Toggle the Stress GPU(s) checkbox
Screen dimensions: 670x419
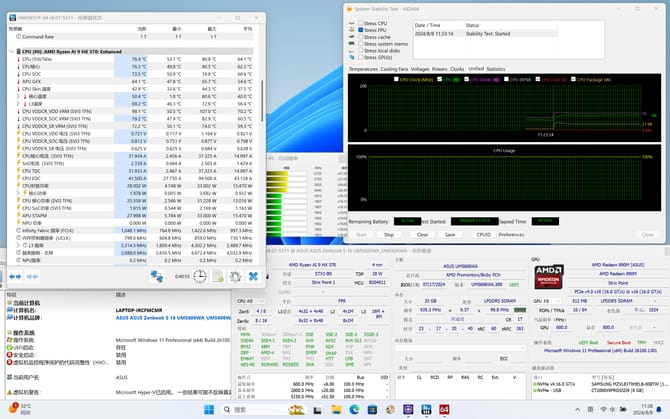click(360, 57)
